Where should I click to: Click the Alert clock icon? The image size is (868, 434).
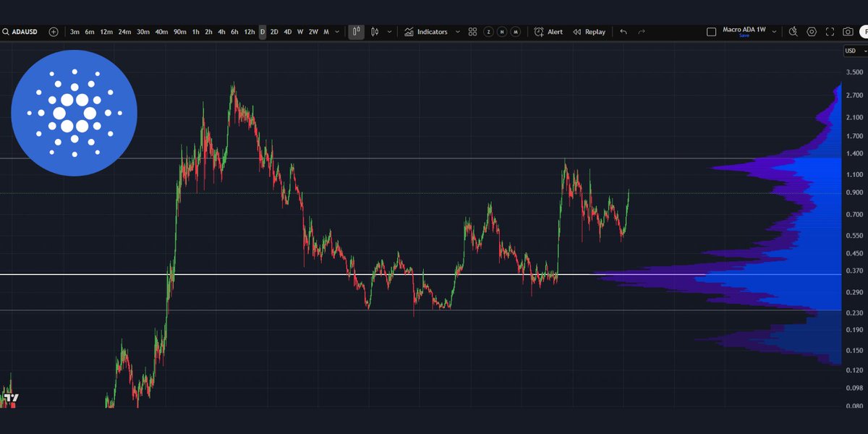pos(539,32)
